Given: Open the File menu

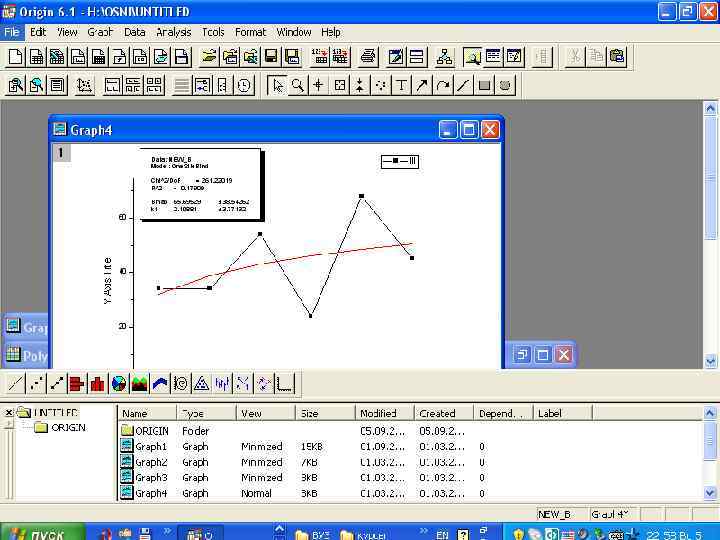Looking at the screenshot, I should coord(11,32).
